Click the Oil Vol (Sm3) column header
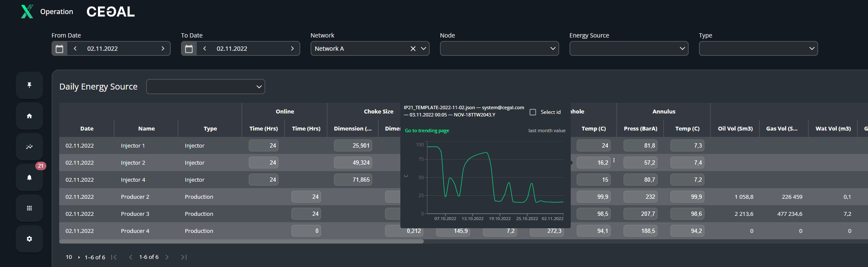Image resolution: width=868 pixels, height=267 pixels. click(735, 128)
